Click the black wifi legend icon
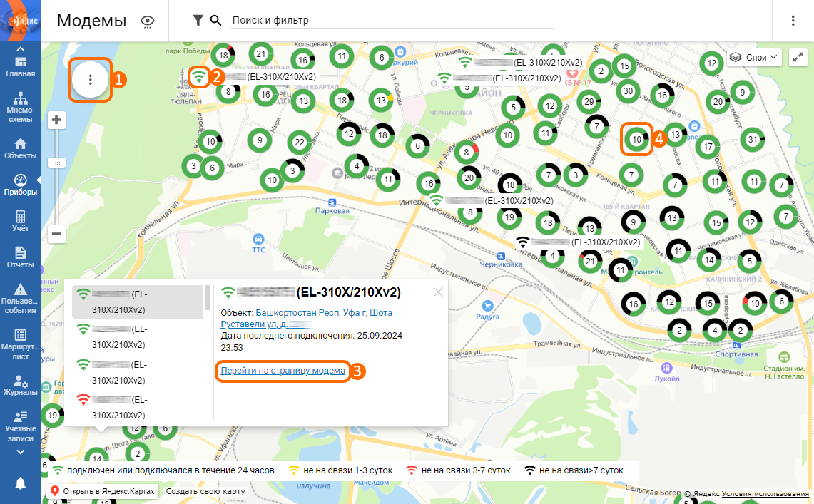The height and width of the screenshot is (504, 814). 529,470
